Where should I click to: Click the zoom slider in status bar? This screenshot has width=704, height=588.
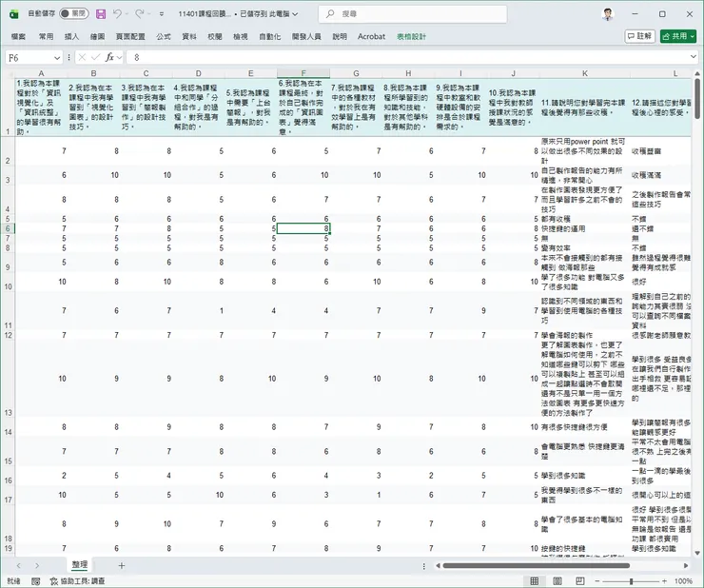click(x=633, y=580)
